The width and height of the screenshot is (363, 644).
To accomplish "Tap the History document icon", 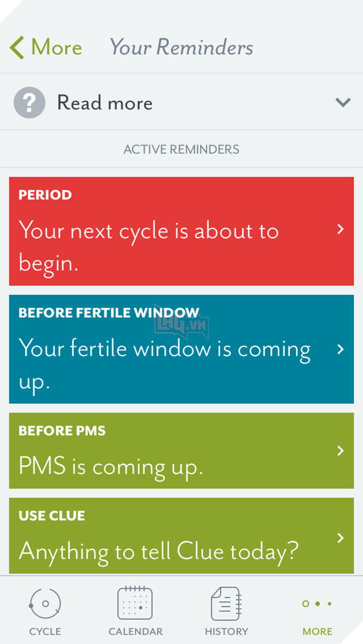I will click(226, 604).
